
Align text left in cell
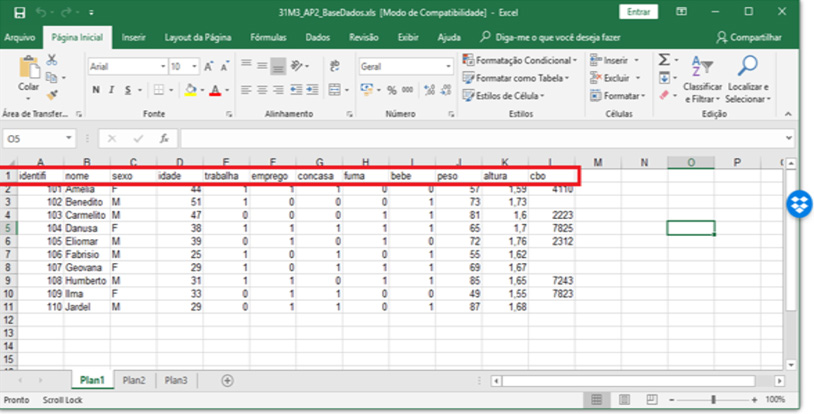point(246,90)
